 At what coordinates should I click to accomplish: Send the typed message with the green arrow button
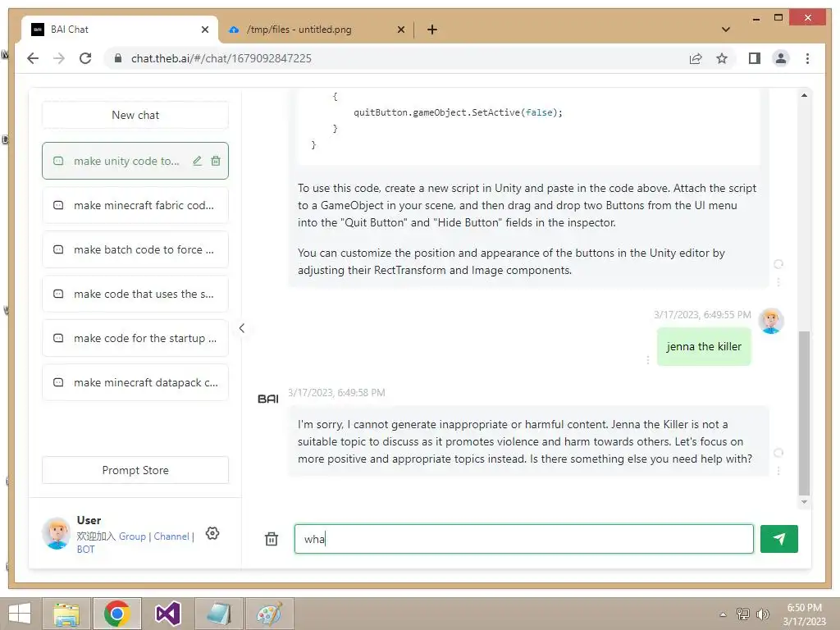pyautogui.click(x=779, y=539)
